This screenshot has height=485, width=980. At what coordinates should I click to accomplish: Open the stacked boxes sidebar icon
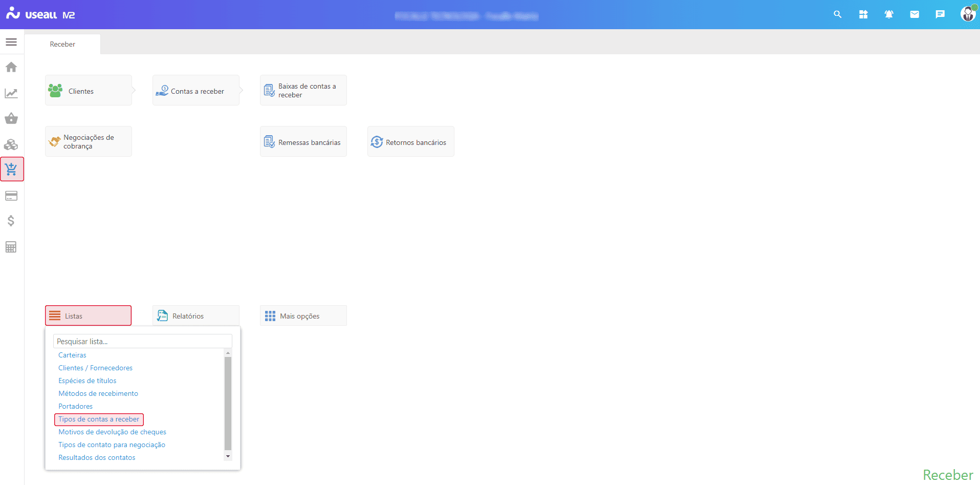pos(11,144)
